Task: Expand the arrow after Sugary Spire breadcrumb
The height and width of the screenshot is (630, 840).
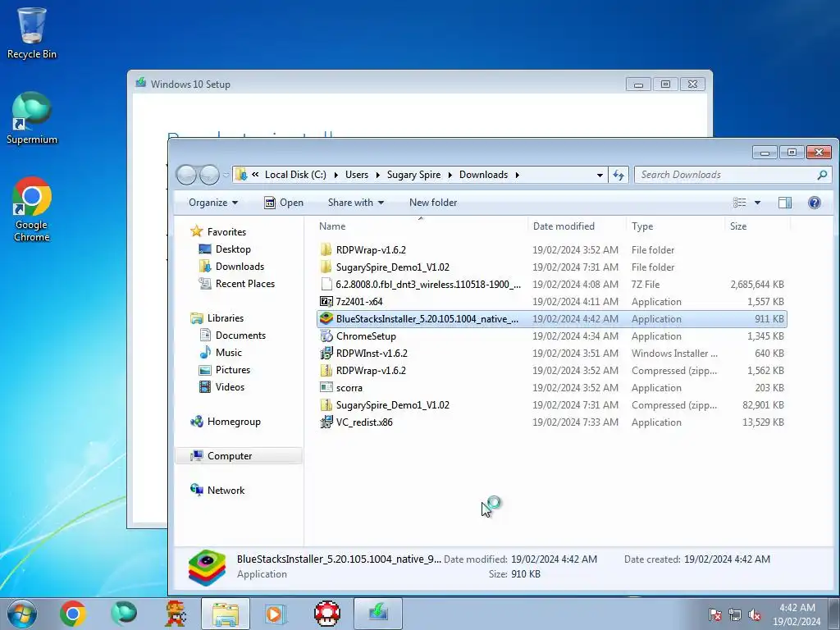Action: (450, 175)
